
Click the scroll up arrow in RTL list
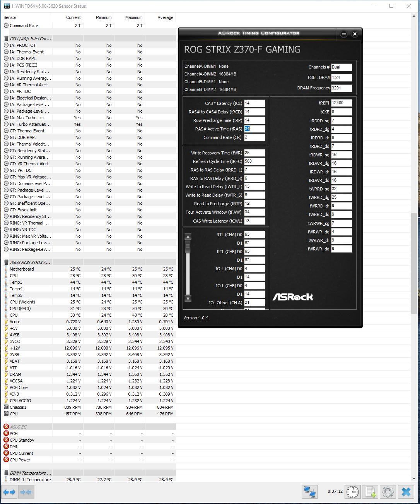click(x=188, y=237)
